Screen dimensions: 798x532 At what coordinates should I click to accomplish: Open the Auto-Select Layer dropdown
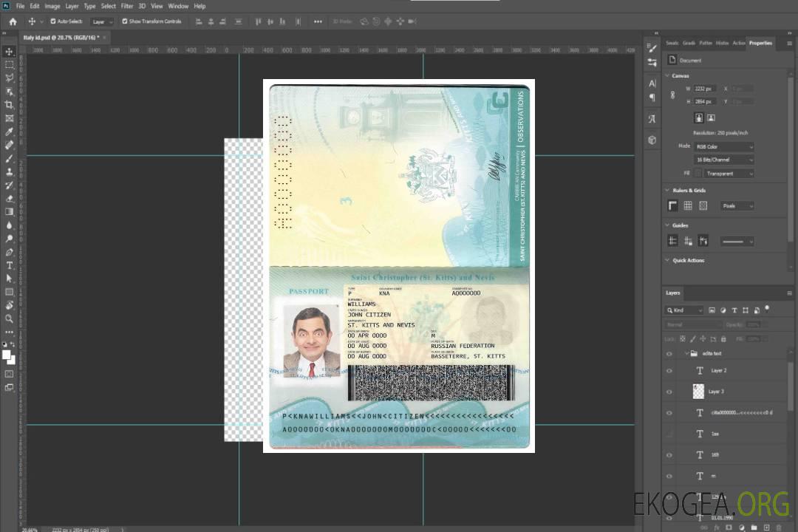coord(102,21)
